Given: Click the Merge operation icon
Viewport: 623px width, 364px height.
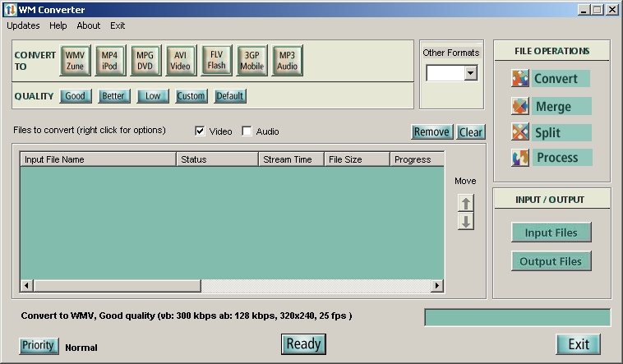Looking at the screenshot, I should click(x=520, y=106).
